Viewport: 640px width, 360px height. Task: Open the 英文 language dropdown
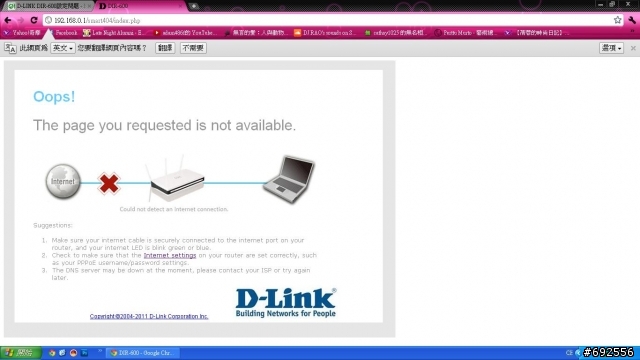click(x=63, y=48)
